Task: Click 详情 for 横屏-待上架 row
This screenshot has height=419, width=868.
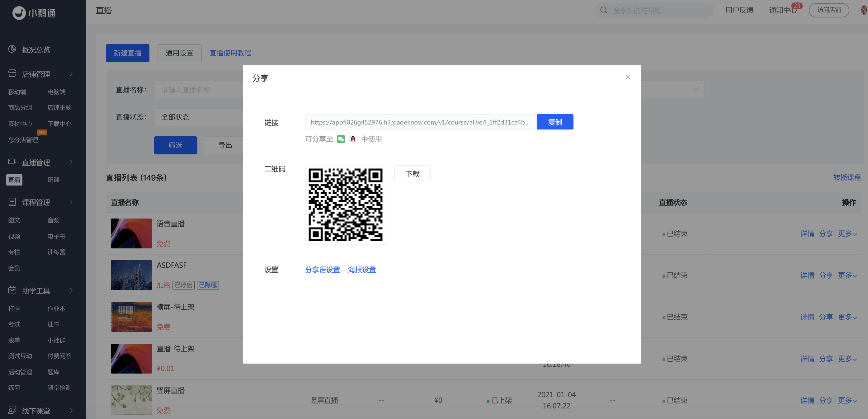Action: click(x=807, y=317)
